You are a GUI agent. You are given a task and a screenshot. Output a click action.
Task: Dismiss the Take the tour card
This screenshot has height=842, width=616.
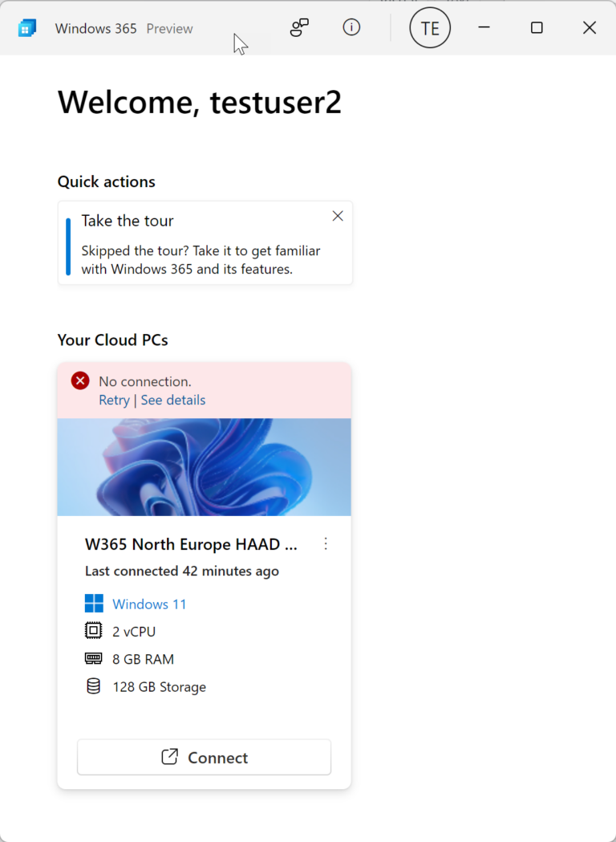[337, 215]
